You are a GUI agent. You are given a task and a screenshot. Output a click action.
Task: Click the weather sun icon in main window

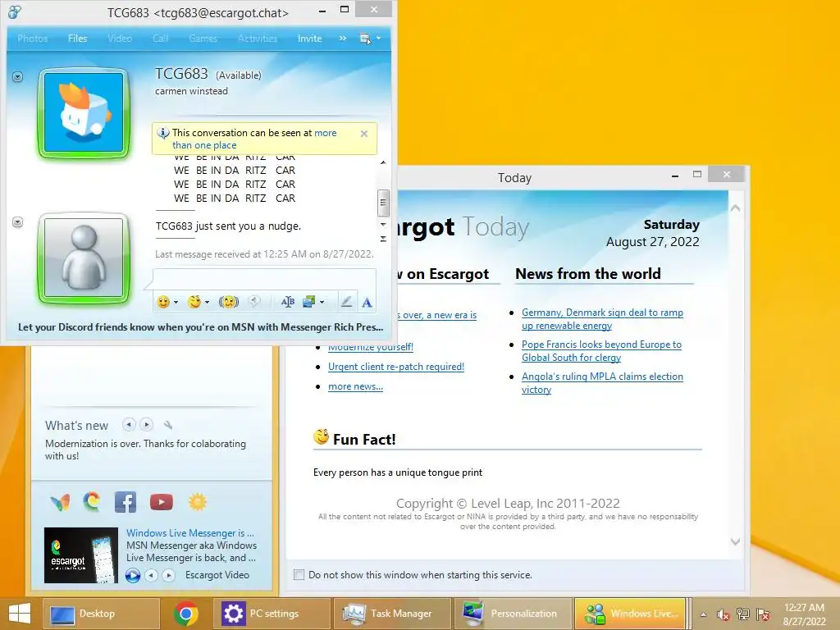[197, 502]
